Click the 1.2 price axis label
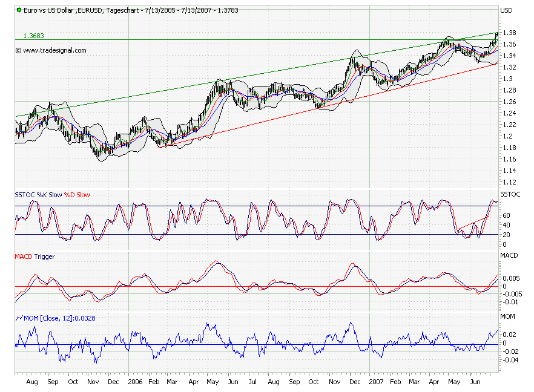The height and width of the screenshot is (392, 534). tap(507, 136)
